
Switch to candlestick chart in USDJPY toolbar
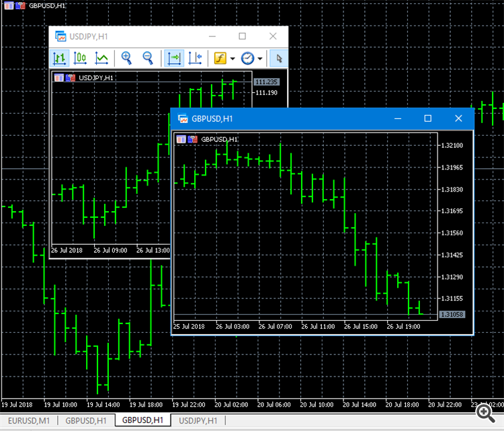pyautogui.click(x=80, y=58)
